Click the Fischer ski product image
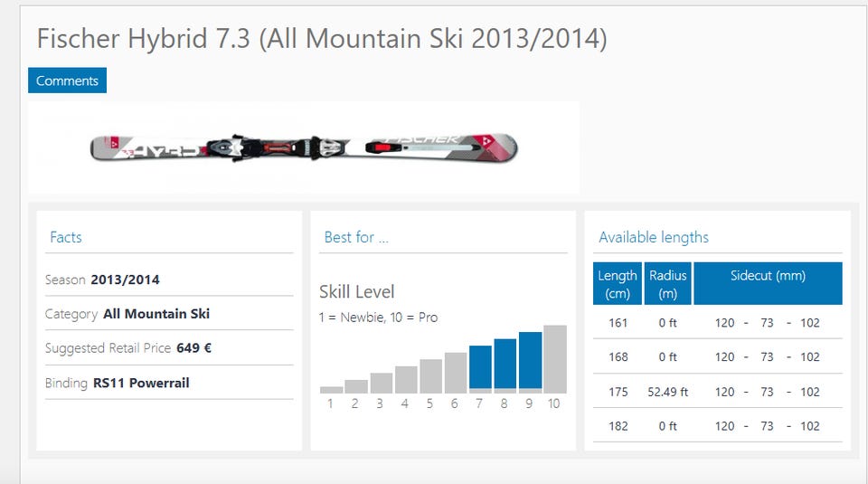This screenshot has width=868, height=484. click(x=304, y=147)
